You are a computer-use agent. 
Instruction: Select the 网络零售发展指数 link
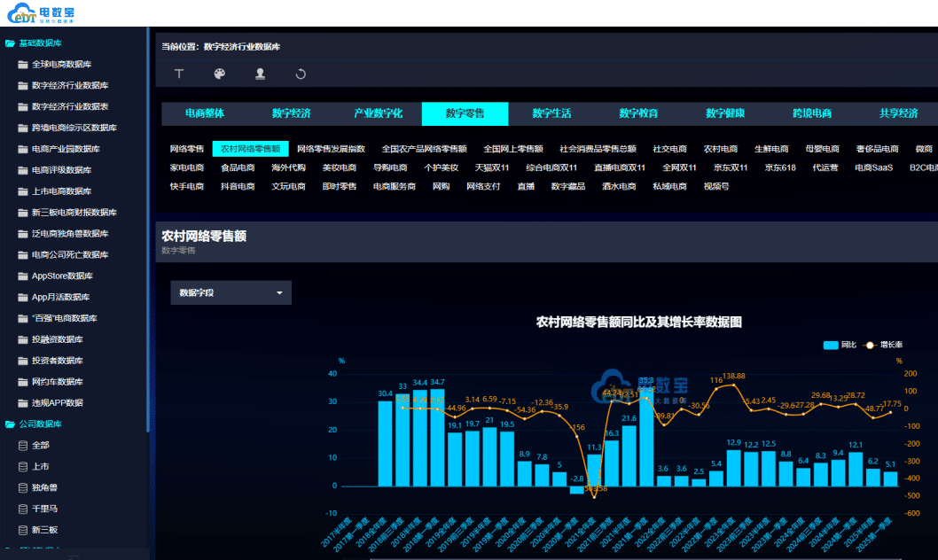[331, 149]
